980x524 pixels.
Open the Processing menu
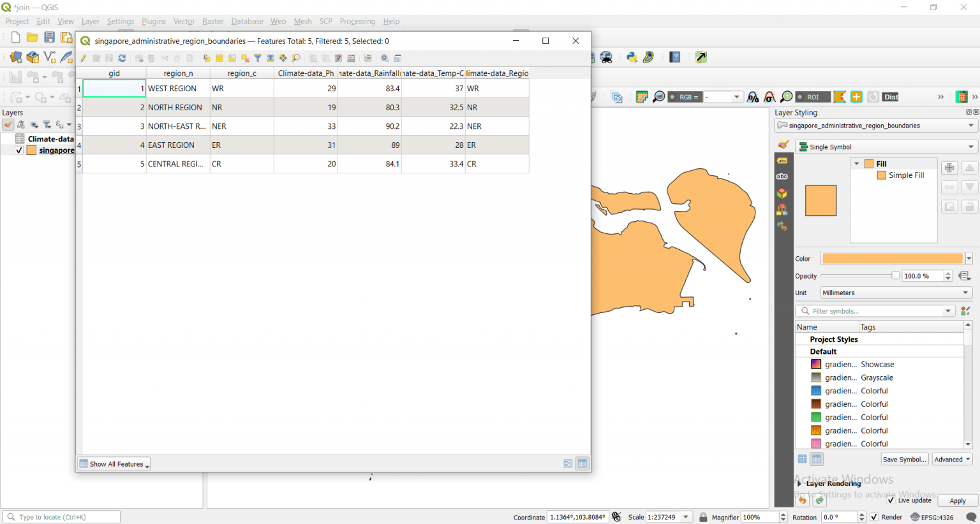[x=357, y=21]
